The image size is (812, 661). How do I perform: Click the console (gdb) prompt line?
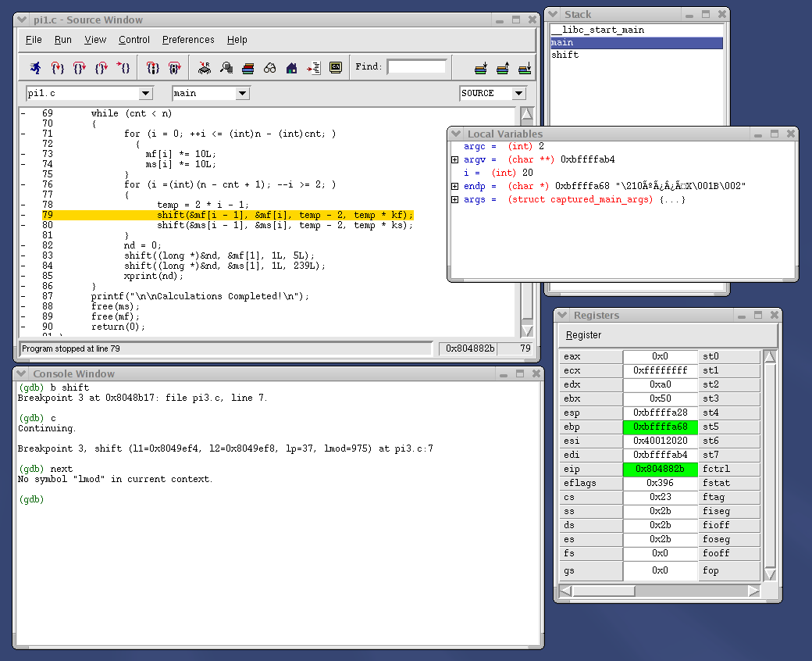[31, 499]
